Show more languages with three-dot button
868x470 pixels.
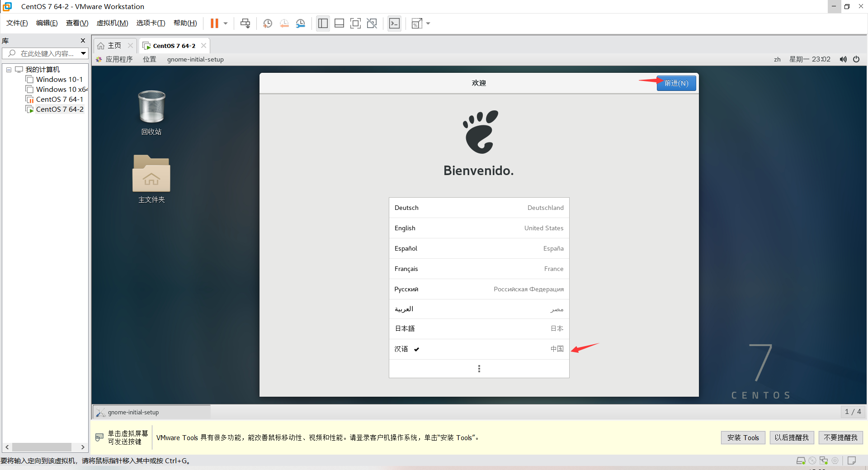tap(479, 369)
